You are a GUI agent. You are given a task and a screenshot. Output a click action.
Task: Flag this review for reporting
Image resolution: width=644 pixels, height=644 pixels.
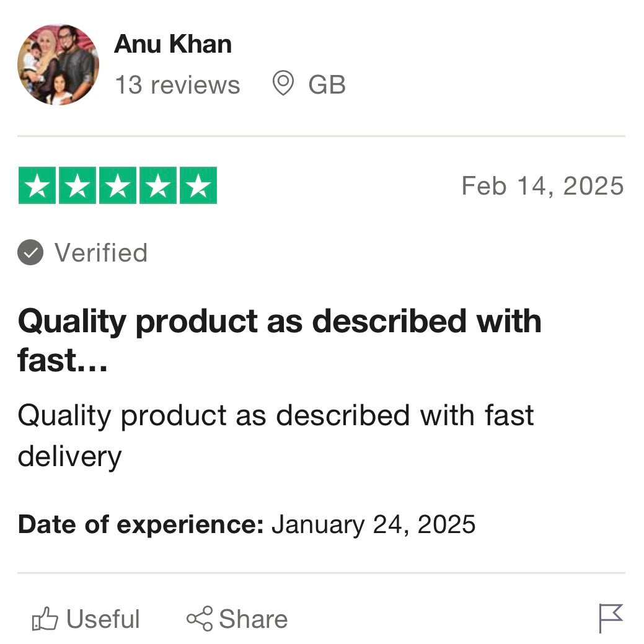[x=611, y=618]
